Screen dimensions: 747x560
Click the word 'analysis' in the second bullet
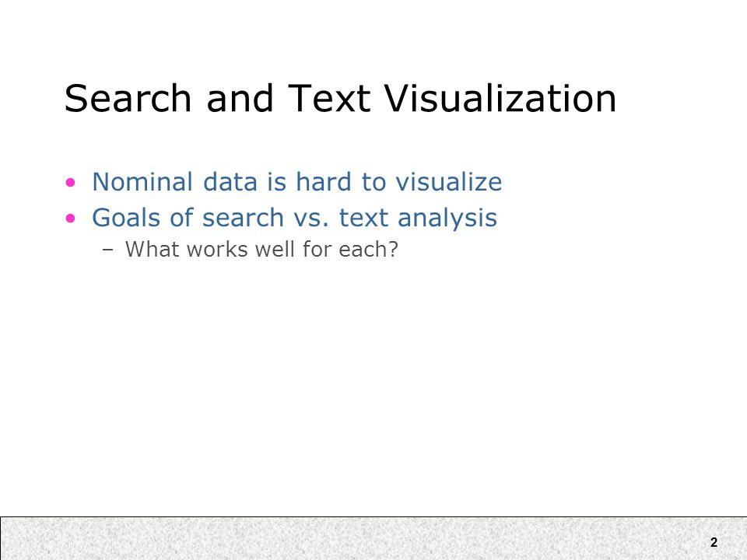[447, 219]
